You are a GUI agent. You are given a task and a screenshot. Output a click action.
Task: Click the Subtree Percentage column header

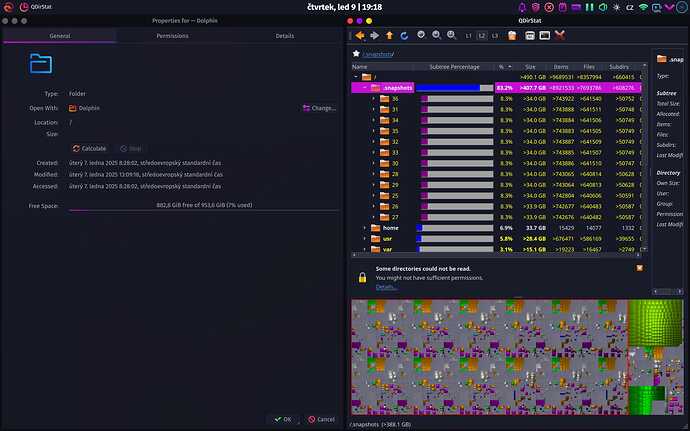click(454, 66)
